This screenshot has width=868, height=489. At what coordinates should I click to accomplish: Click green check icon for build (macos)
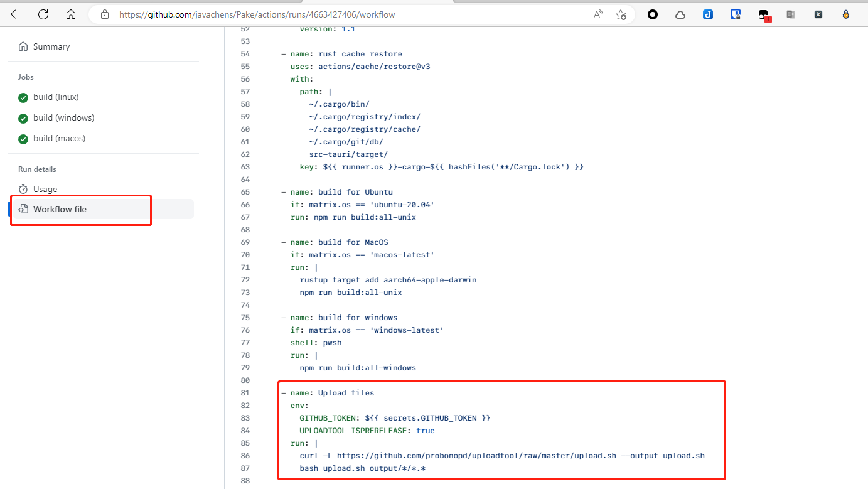(x=23, y=139)
